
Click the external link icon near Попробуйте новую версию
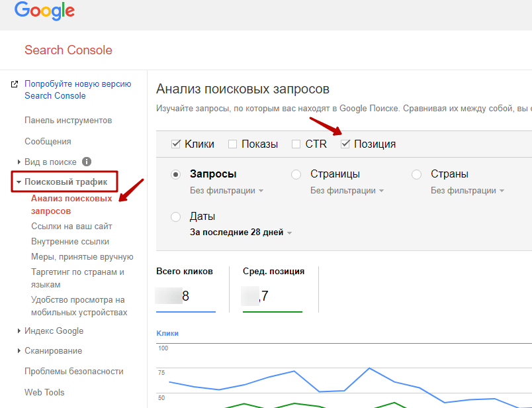coord(15,85)
